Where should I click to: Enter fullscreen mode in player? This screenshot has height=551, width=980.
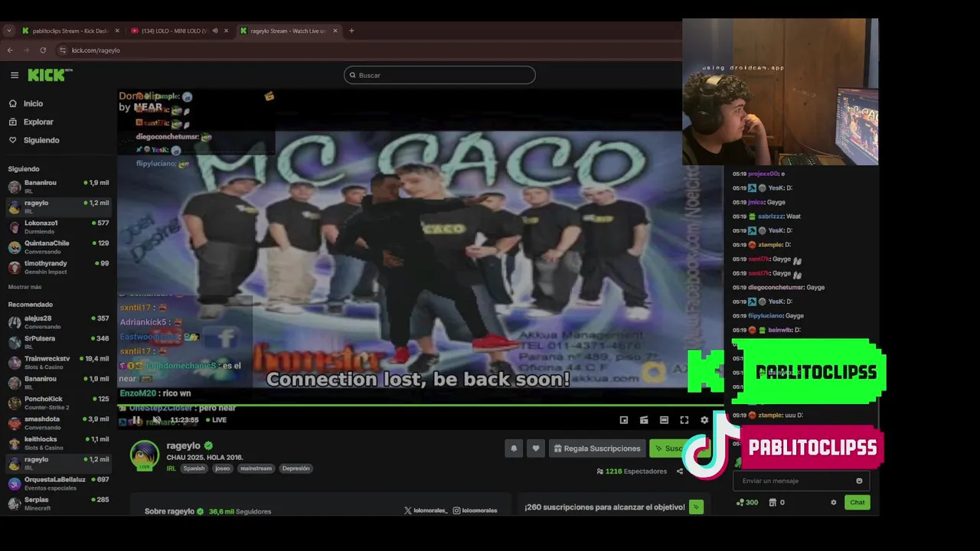(x=684, y=420)
